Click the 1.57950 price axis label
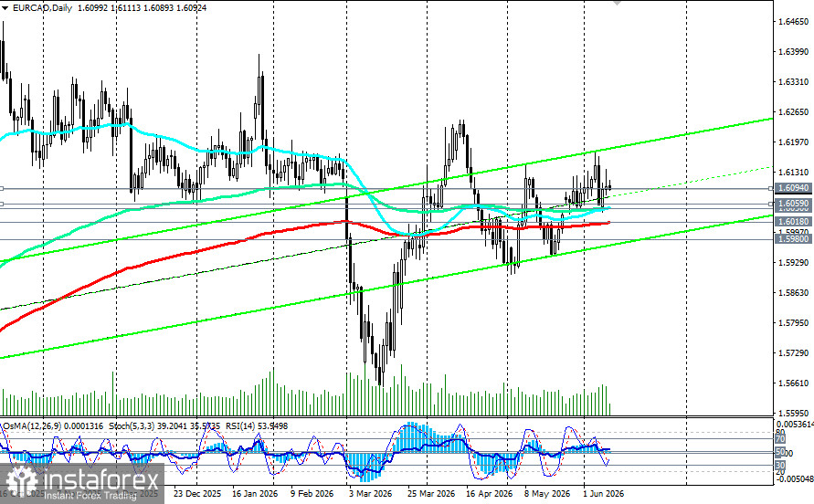 coord(794,322)
